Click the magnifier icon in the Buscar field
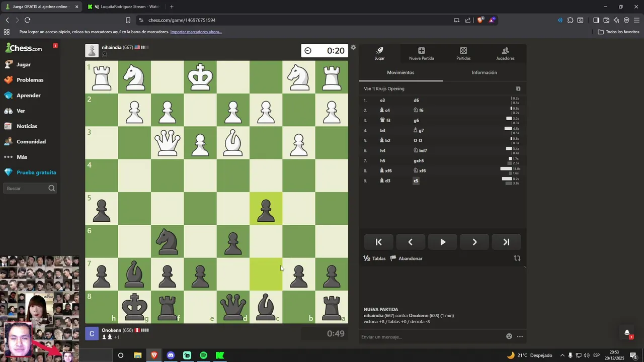Viewport: 644px width, 362px height. 51,189
